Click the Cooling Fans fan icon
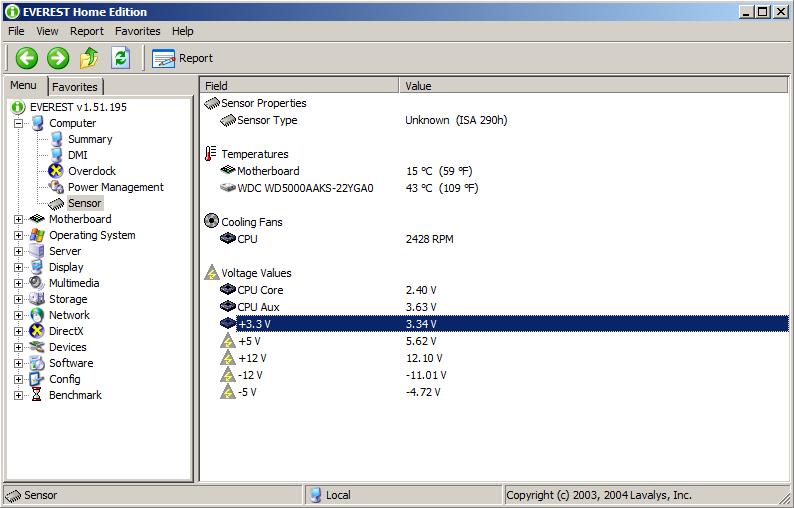794x508 pixels. (211, 221)
